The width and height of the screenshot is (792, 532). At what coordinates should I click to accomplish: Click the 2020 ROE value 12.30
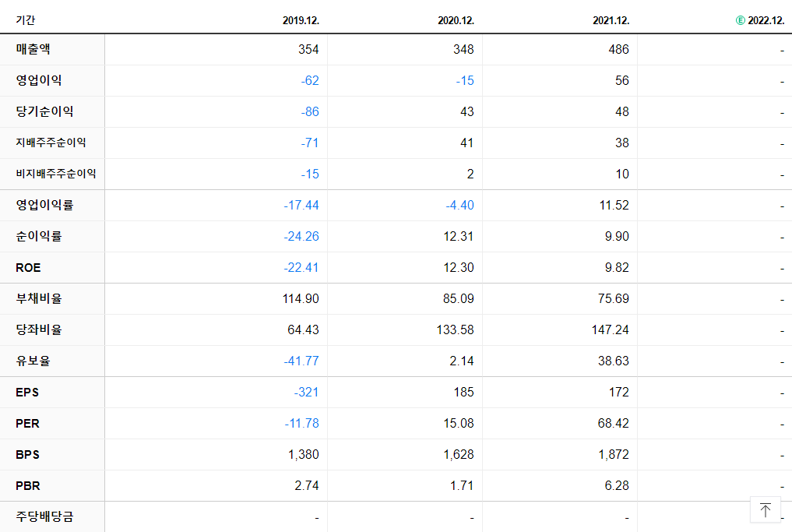click(459, 268)
